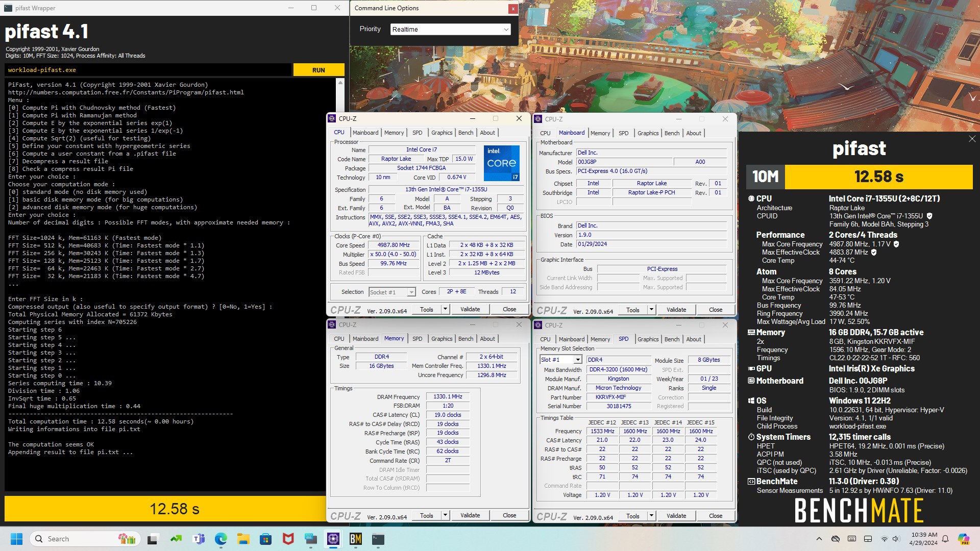Open CPU tab in CPU-Z SPD window
Viewport: 980px width, 551px height.
tap(545, 339)
